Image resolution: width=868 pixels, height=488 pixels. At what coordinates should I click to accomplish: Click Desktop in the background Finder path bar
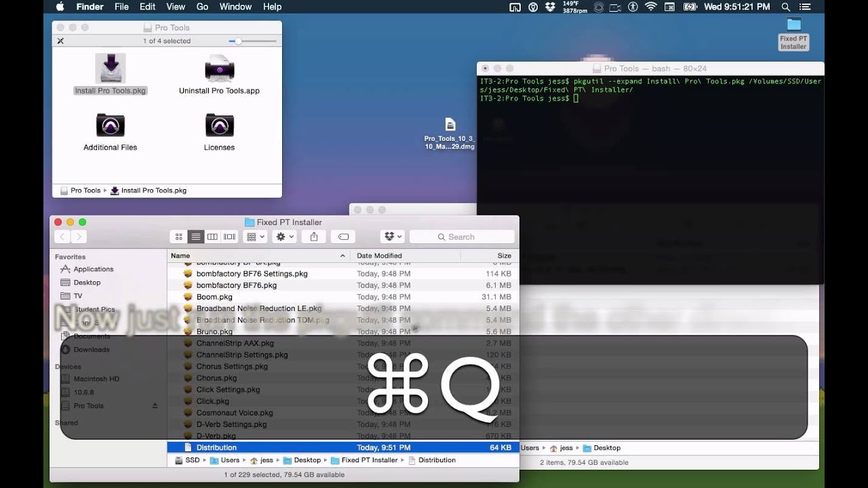click(601, 448)
